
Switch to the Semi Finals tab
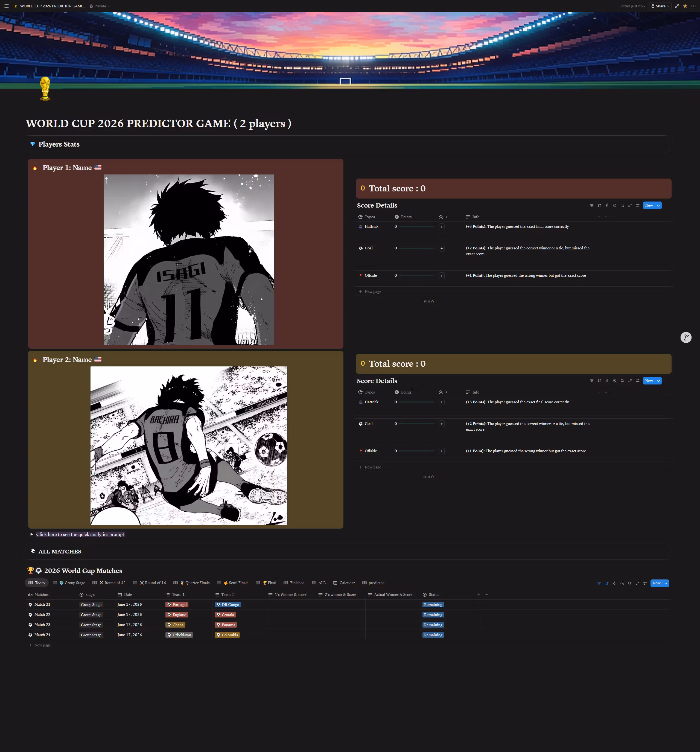point(233,583)
